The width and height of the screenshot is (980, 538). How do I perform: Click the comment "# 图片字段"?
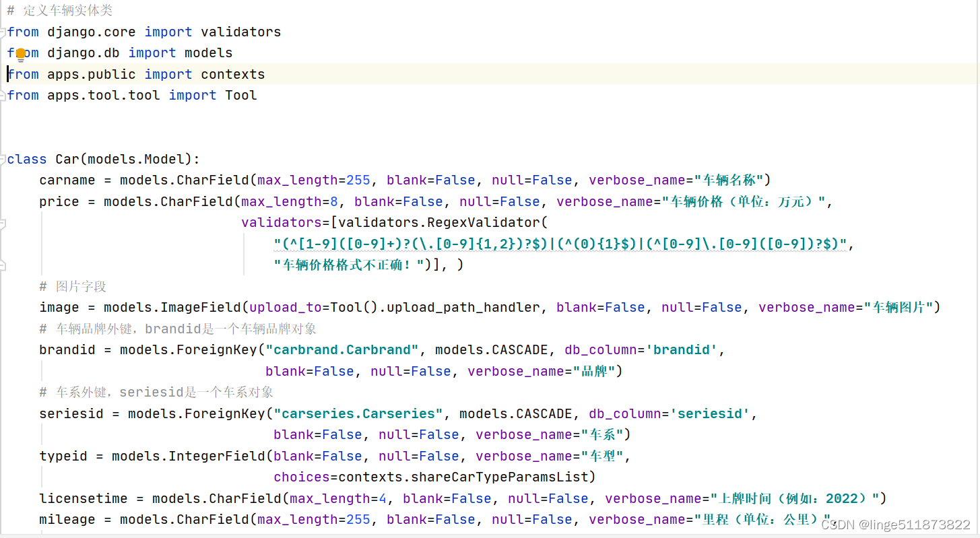[73, 286]
